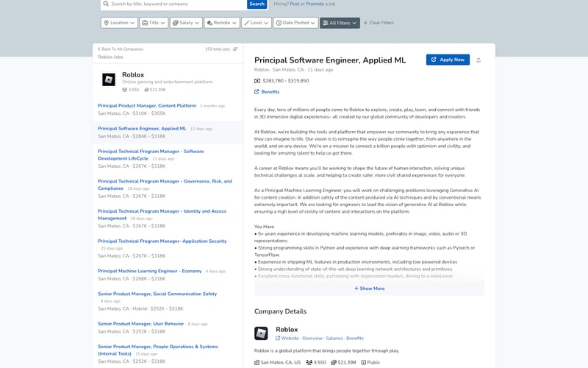The width and height of the screenshot is (588, 368).
Task: Click 'San Mateo, CA - Hybrid - $252K - $318K' text
Action: tap(140, 308)
